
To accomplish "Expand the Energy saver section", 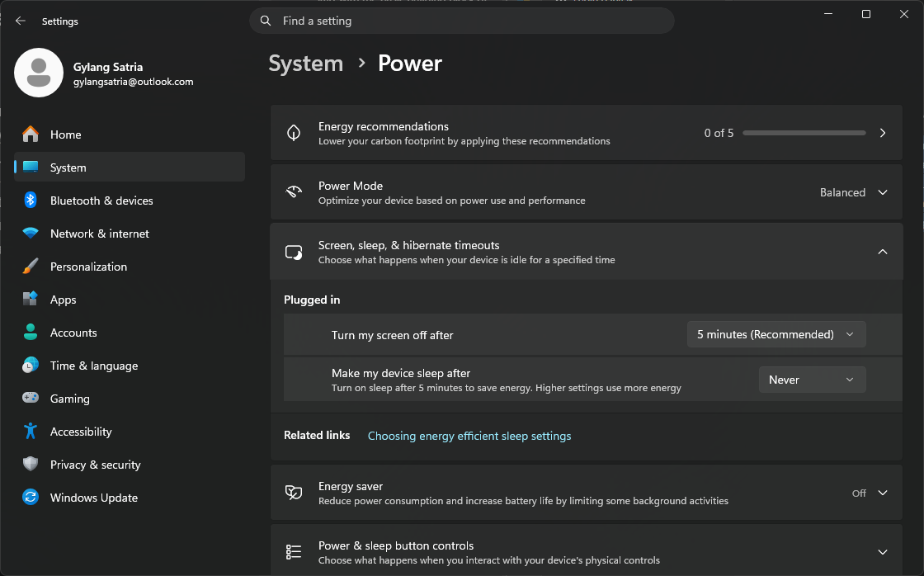I will pos(882,493).
